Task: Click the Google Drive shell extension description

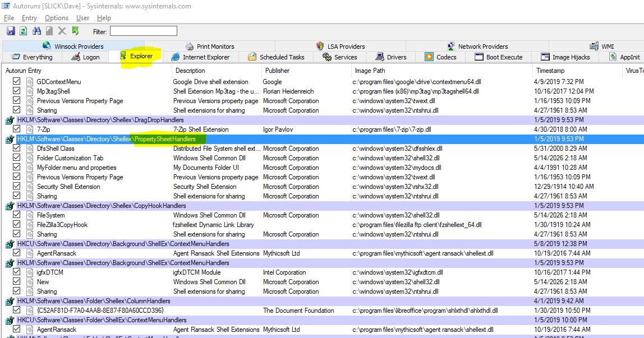Action: 211,82
